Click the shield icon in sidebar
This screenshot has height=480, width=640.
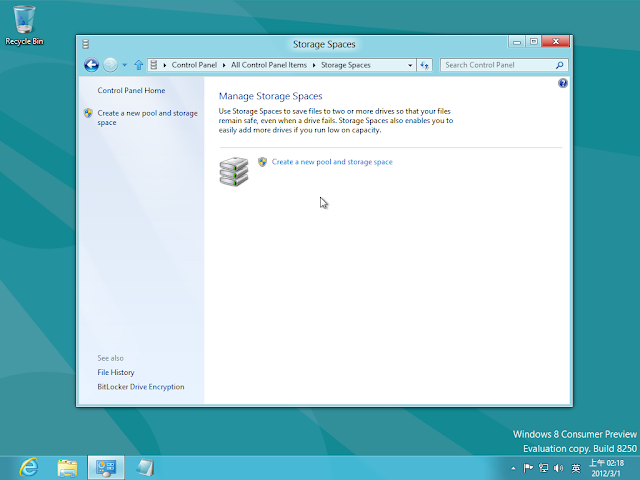[88, 113]
